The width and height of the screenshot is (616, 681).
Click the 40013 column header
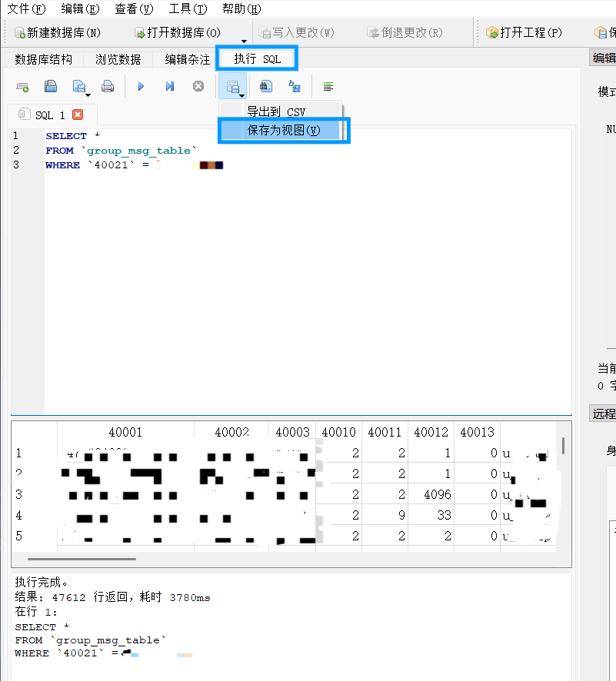point(477,432)
